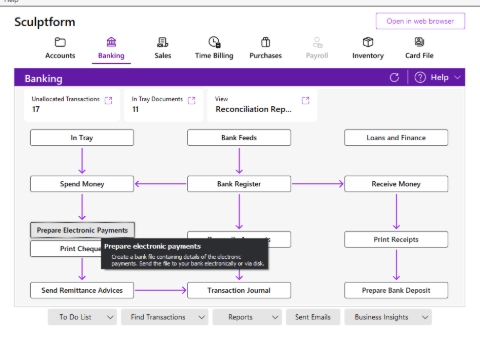The width and height of the screenshot is (480, 360).
Task: Click the Unallocated Transactions count 17
Action: point(36,109)
